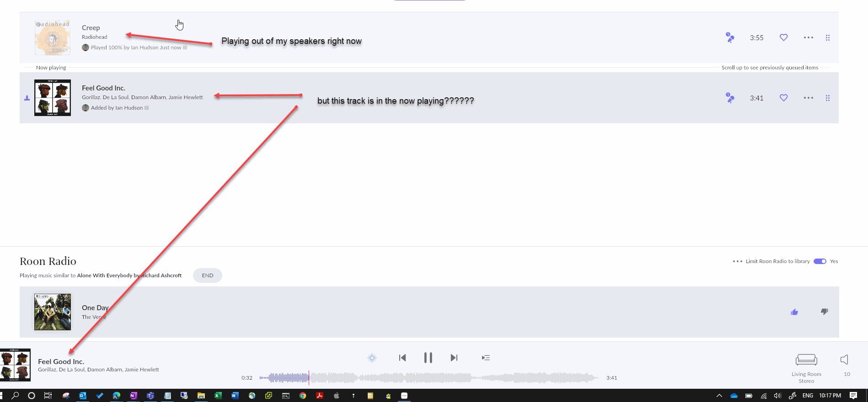The image size is (868, 402).
Task: Click the Gorillaz artist link in queue row
Action: [x=91, y=97]
